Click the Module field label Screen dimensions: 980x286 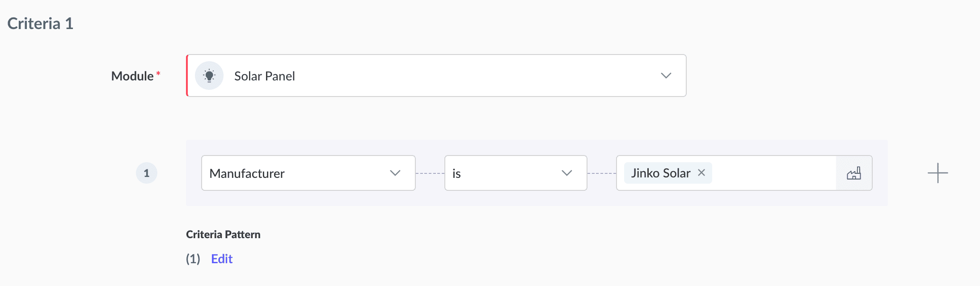coord(132,76)
